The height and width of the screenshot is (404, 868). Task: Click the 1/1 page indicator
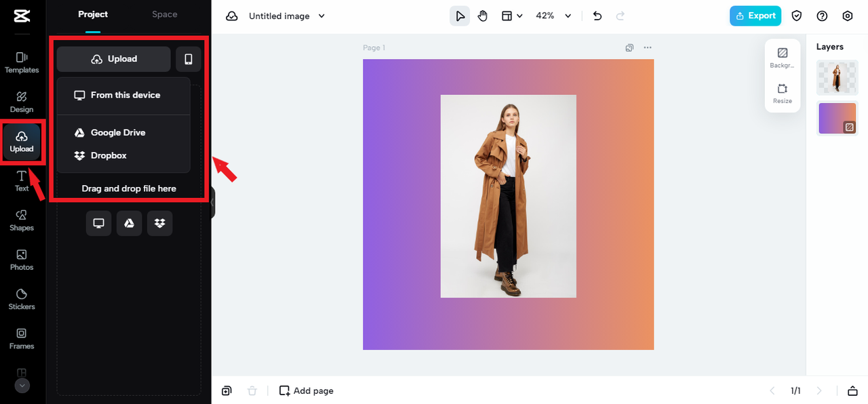[795, 391]
